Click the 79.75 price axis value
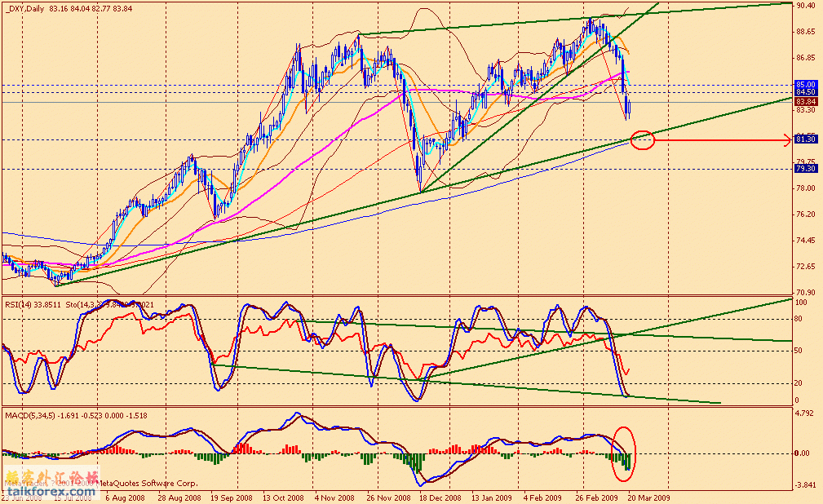Screen dimensions: 823x504 coord(806,161)
